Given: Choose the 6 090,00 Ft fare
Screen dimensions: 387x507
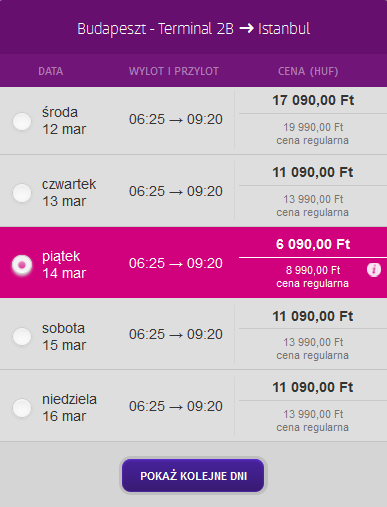Looking at the screenshot, I should point(313,244).
